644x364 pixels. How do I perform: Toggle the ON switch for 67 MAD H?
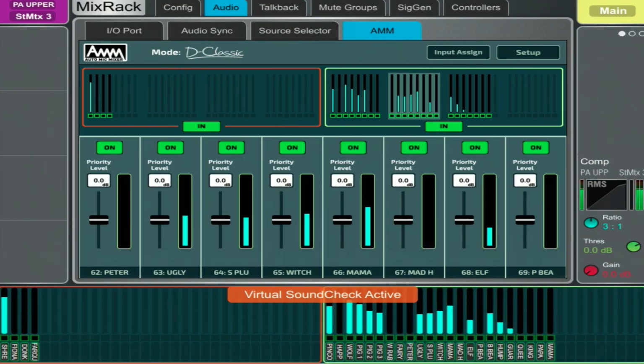(x=414, y=147)
